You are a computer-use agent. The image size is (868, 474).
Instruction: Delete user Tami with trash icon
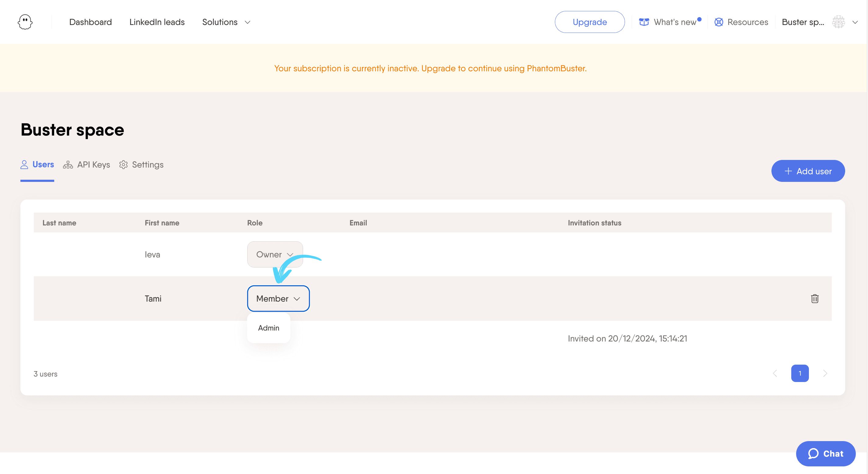tap(814, 298)
